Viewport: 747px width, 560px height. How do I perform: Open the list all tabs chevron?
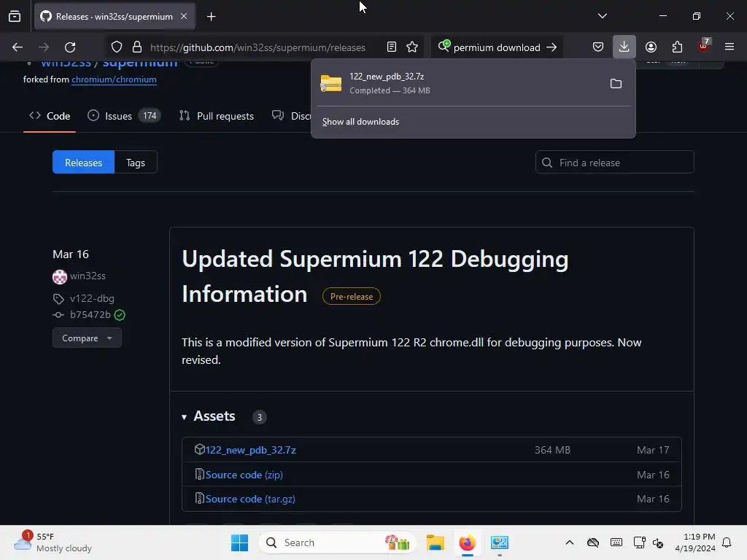tap(602, 16)
